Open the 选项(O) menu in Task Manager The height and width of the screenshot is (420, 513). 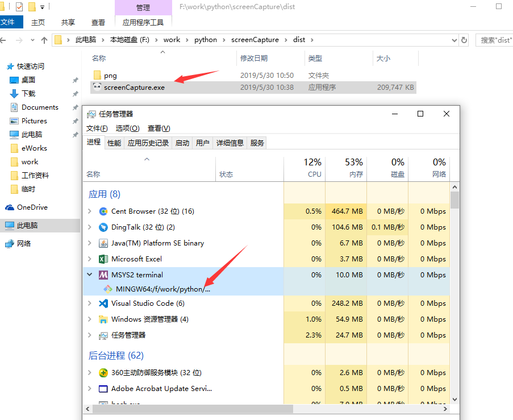pos(128,128)
